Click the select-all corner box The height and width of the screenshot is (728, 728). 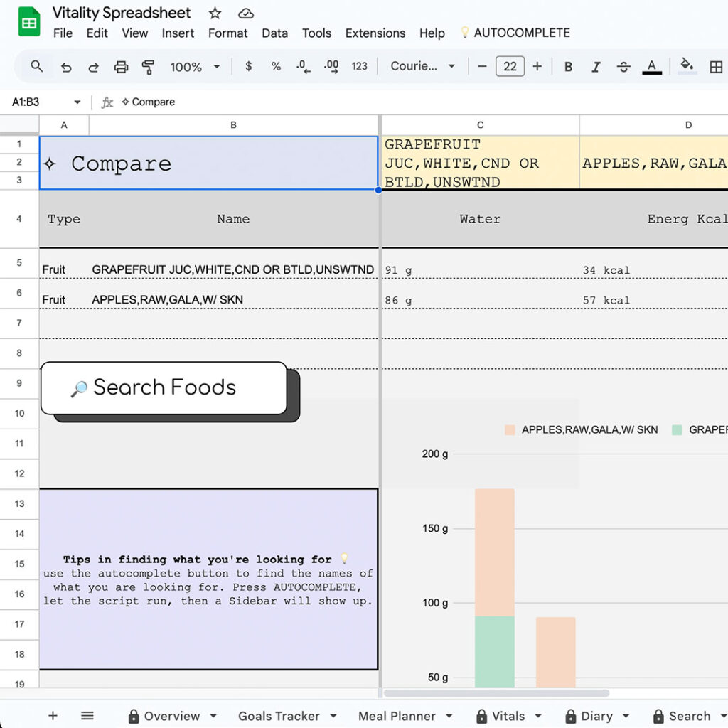tap(19, 124)
